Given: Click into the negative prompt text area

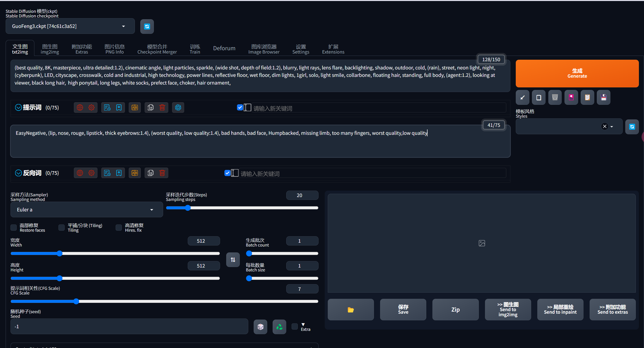Looking at the screenshot, I should point(260,141).
